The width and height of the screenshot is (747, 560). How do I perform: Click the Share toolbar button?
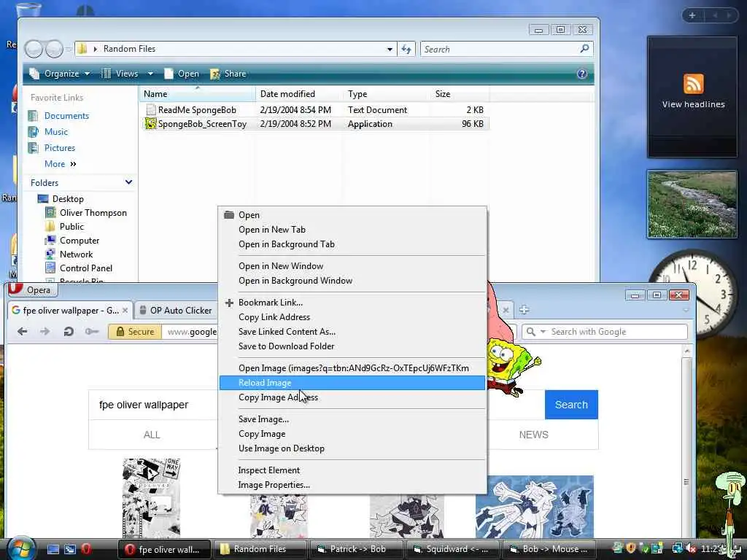228,74
